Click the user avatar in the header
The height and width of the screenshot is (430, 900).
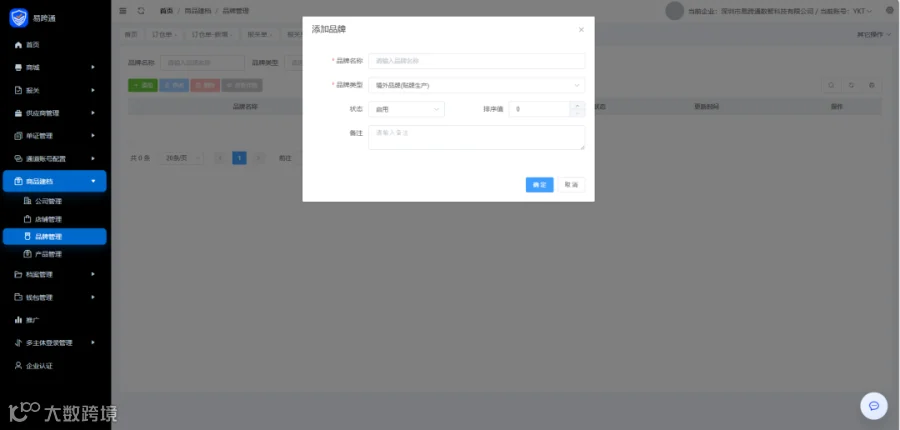coord(674,11)
